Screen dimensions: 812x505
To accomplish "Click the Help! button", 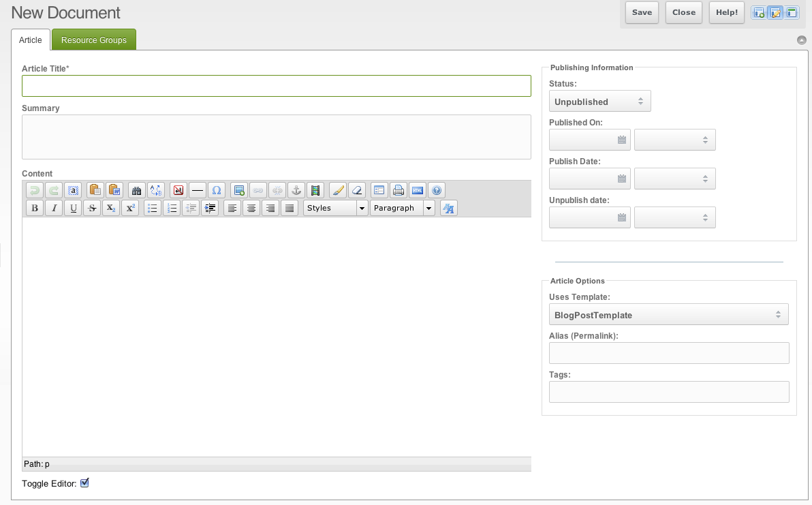I will point(726,12).
